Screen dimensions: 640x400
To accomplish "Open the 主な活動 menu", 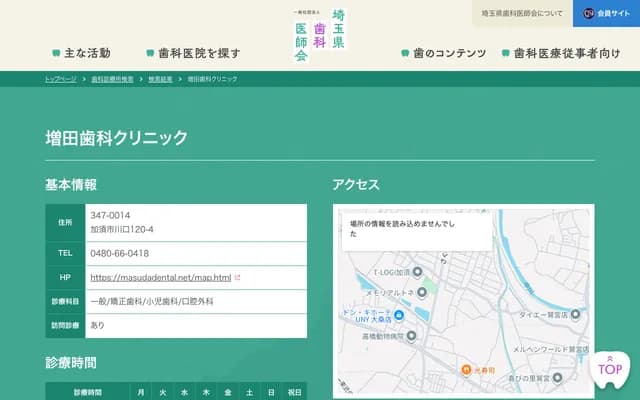I will point(82,53).
